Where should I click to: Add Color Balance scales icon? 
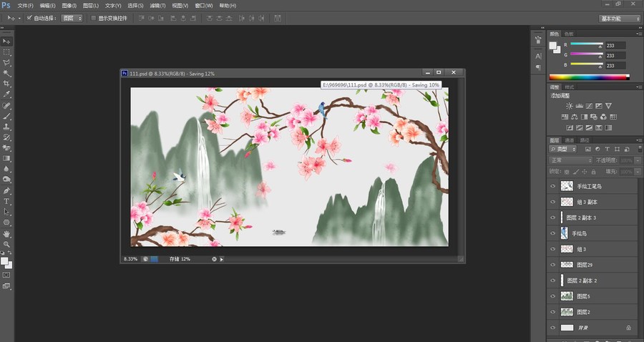pos(574,117)
